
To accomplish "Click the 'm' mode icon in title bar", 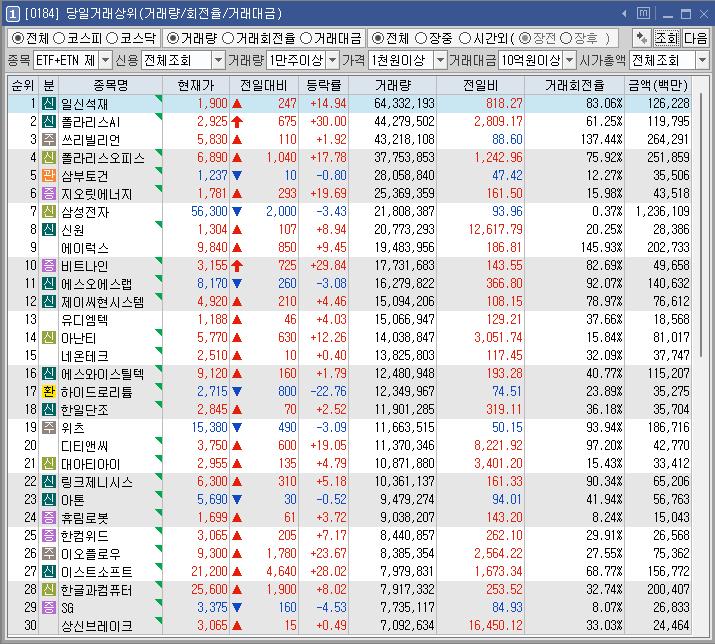I will (x=643, y=13).
